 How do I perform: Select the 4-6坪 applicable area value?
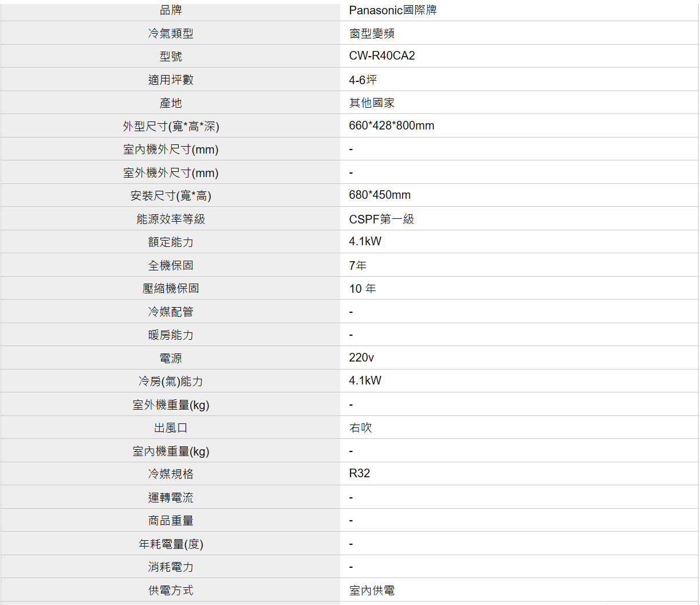click(363, 80)
